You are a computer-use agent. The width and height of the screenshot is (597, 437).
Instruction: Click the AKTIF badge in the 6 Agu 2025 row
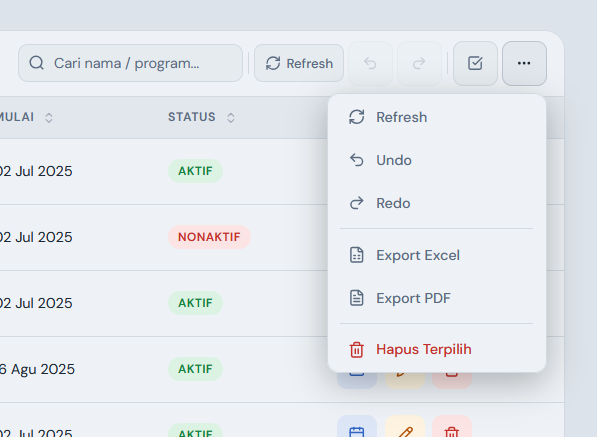click(195, 369)
